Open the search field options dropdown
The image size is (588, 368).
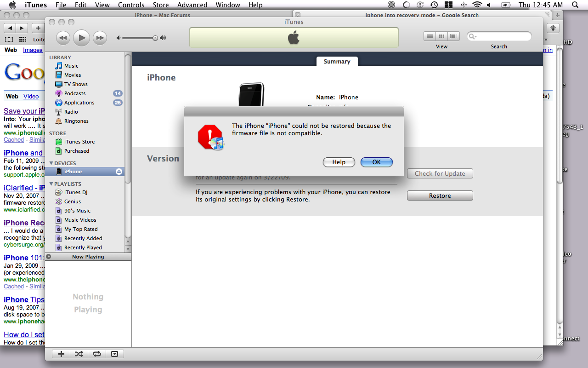click(473, 36)
